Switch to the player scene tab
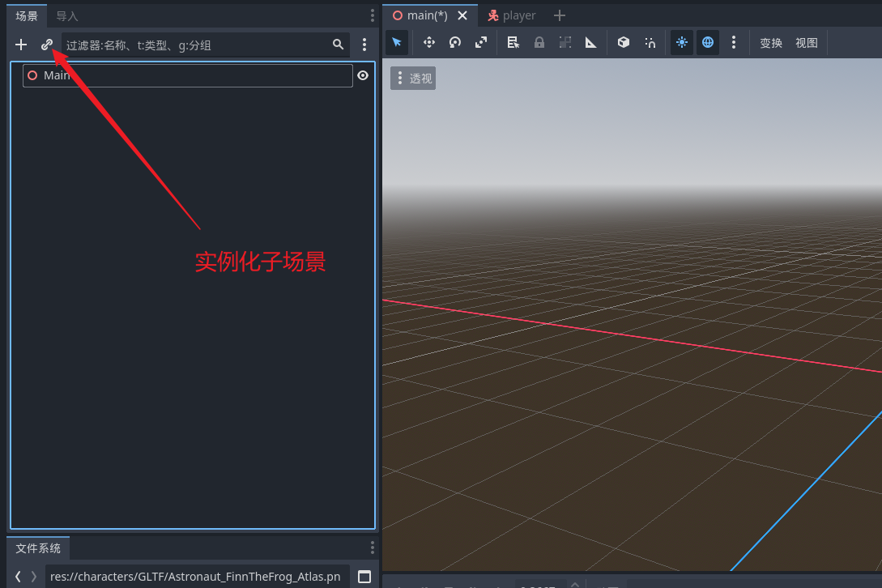Viewport: 882px width, 588px height. 511,15
